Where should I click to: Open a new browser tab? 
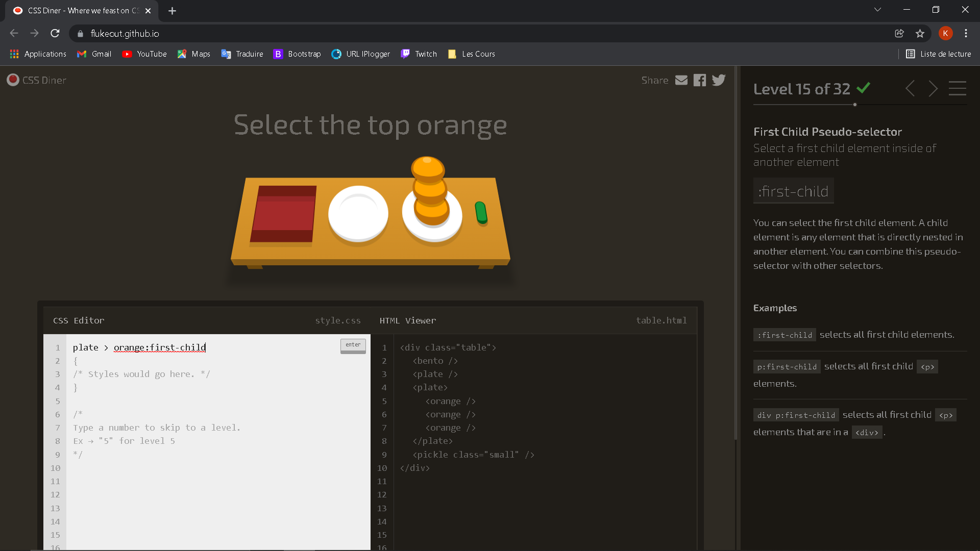tap(172, 11)
